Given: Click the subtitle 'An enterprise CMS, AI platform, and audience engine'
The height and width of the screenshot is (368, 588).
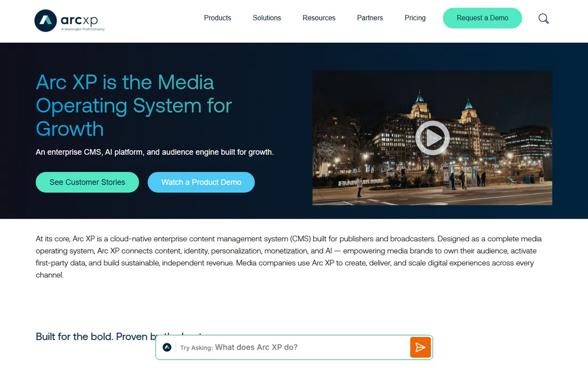Looking at the screenshot, I should tap(154, 152).
